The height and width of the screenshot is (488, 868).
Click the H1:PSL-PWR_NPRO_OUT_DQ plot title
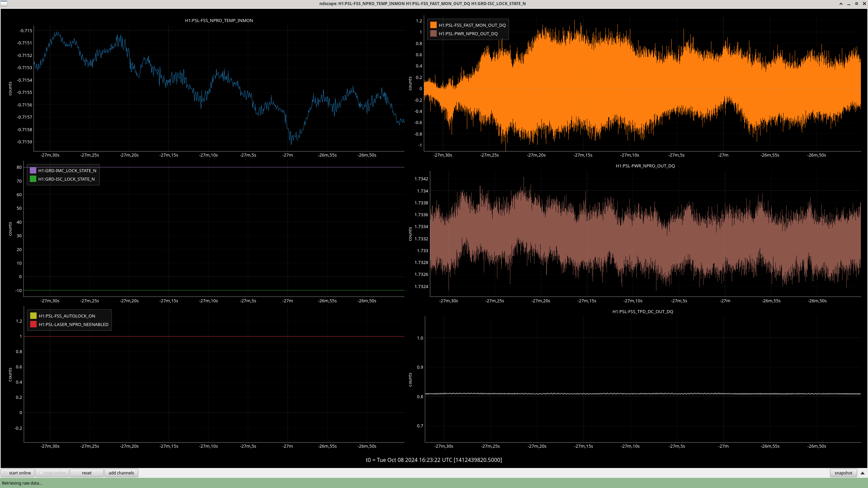pyautogui.click(x=645, y=166)
